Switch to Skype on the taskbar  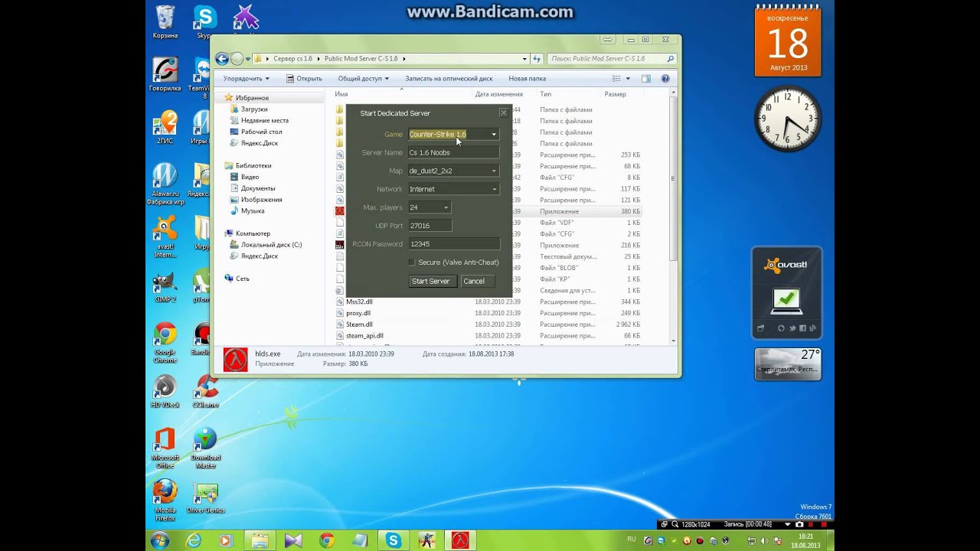point(394,540)
